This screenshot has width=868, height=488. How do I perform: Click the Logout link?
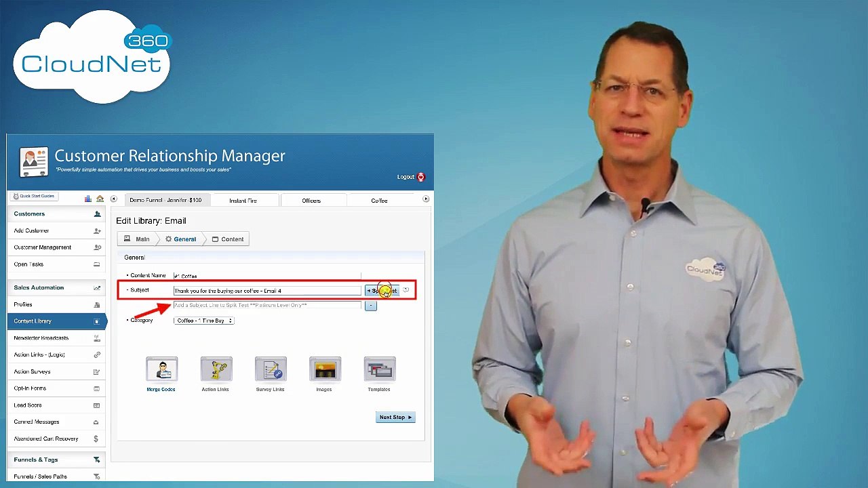pos(406,177)
